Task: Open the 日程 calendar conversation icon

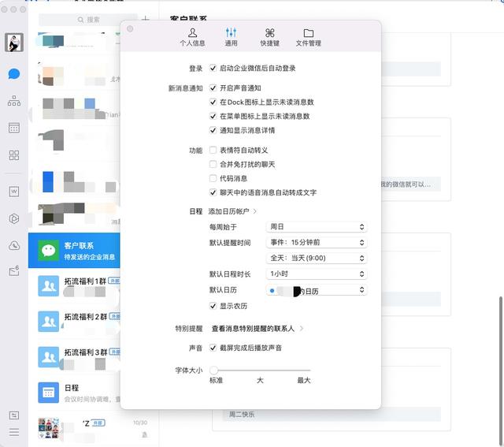Action: (49, 393)
